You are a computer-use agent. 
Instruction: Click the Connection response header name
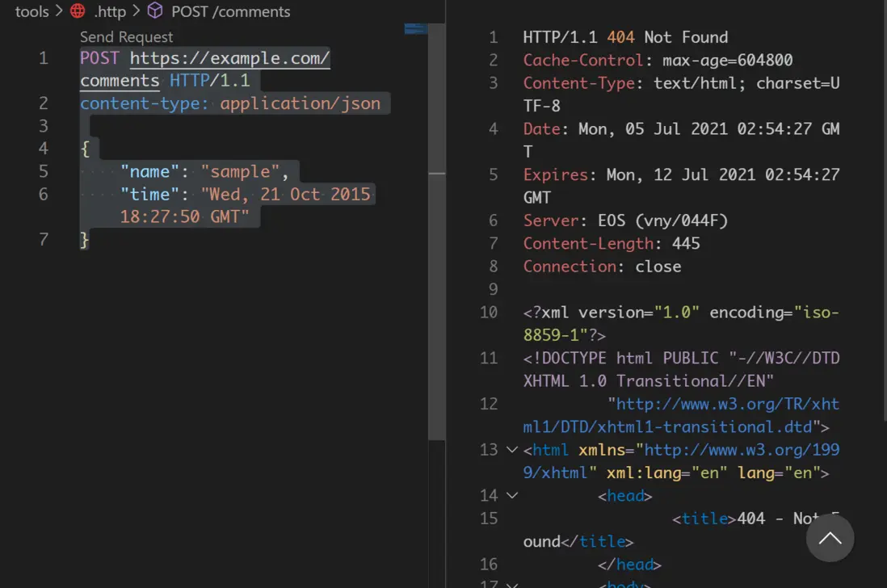[570, 267]
